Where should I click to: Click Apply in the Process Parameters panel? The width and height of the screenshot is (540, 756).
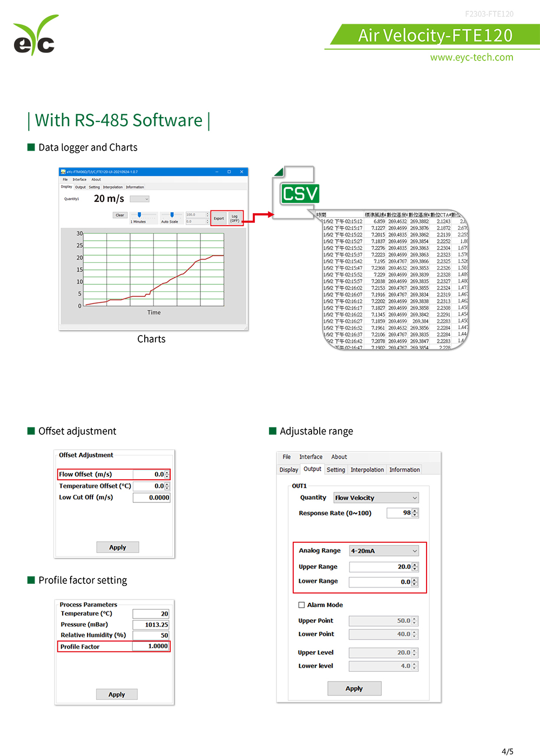tap(117, 694)
